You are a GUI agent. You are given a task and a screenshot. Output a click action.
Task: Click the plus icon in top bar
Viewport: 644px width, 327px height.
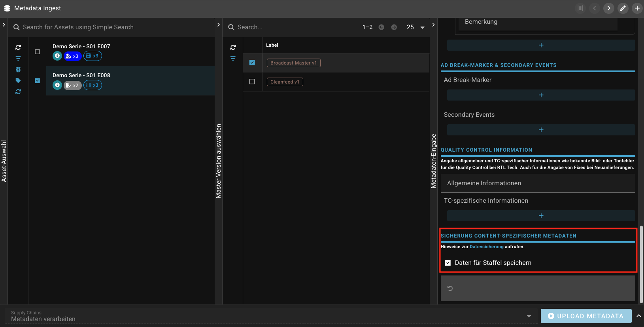637,8
